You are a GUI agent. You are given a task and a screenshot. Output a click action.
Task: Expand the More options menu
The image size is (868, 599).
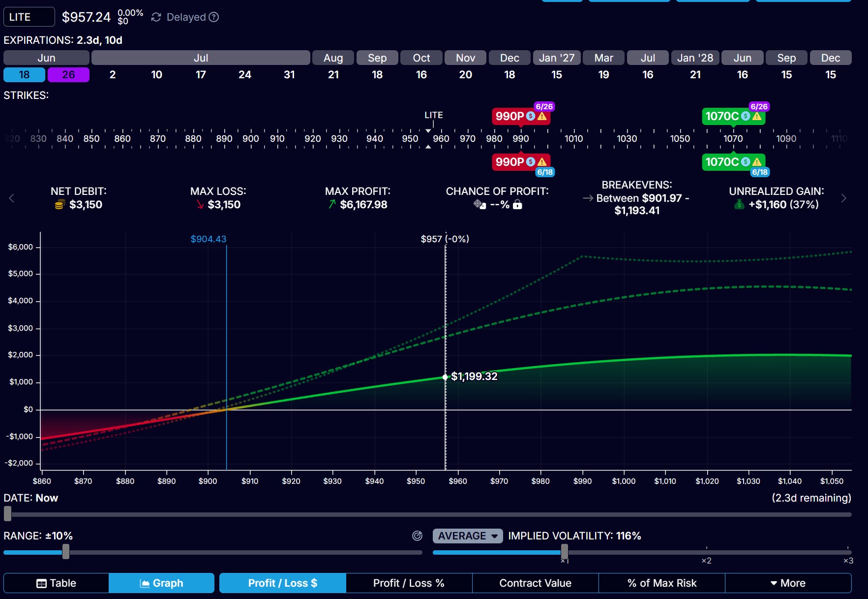[x=788, y=583]
